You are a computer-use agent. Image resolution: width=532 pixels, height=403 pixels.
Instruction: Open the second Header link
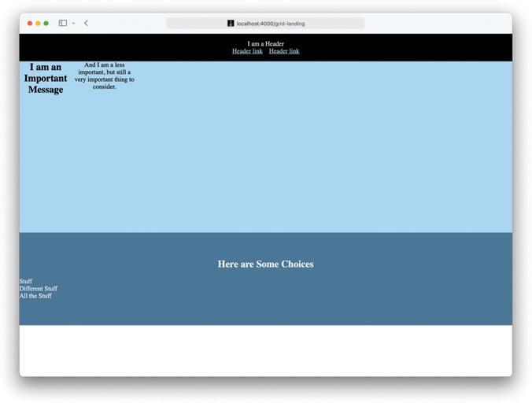[x=284, y=51]
